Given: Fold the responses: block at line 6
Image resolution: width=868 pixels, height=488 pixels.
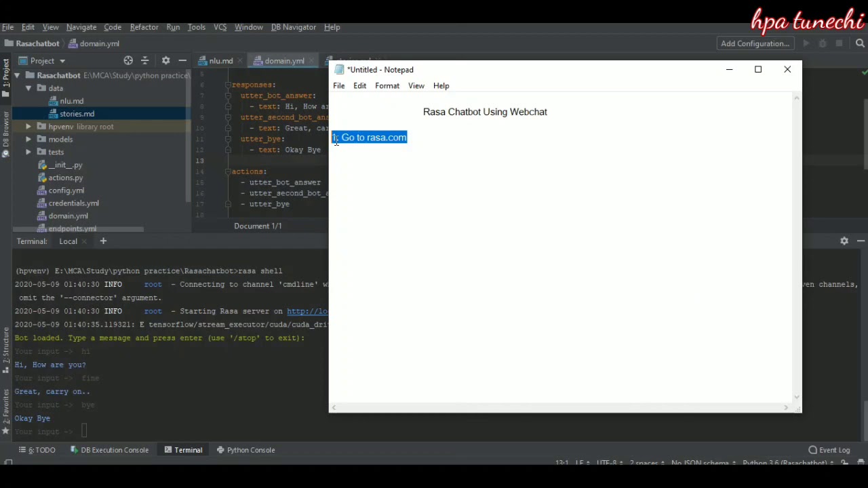Looking at the screenshot, I should point(229,85).
